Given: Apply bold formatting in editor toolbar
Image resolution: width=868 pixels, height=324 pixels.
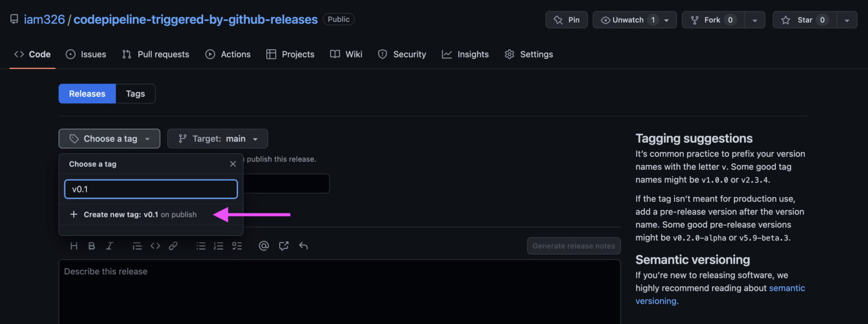Looking at the screenshot, I should tap(92, 246).
